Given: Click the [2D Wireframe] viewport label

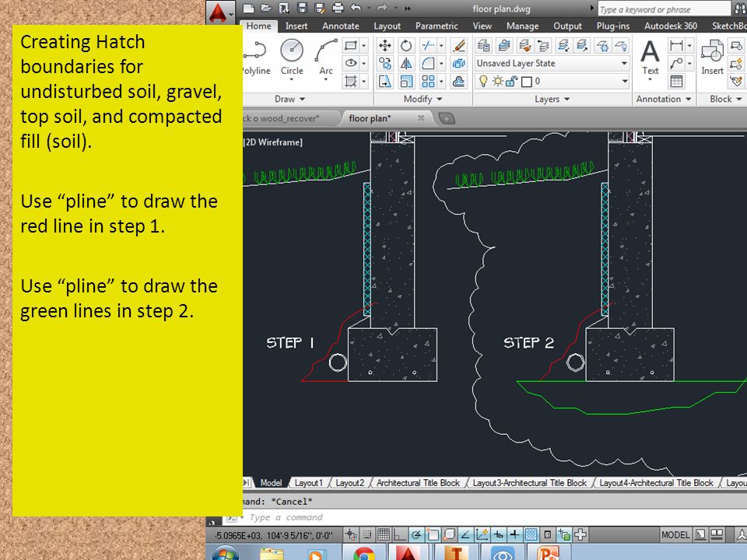Looking at the screenshot, I should coord(272,142).
